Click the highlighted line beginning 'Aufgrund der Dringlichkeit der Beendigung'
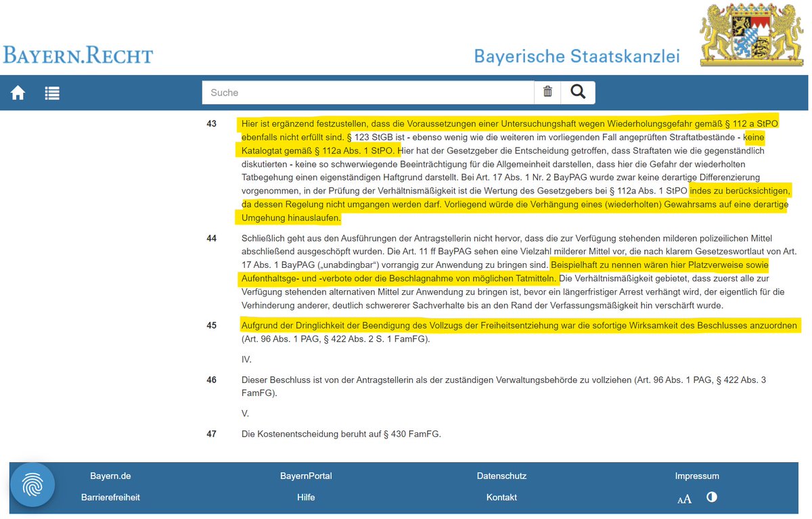The height and width of the screenshot is (519, 812). 519,325
